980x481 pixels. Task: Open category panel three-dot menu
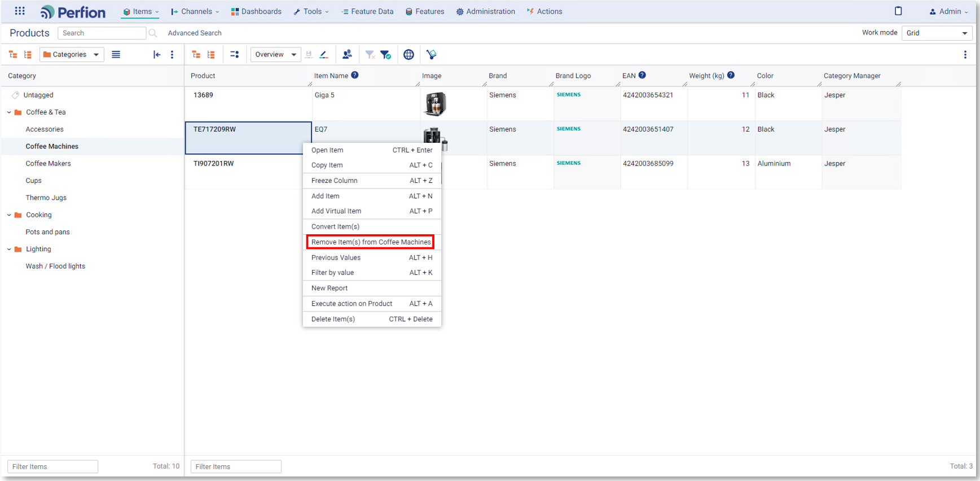pyautogui.click(x=172, y=55)
